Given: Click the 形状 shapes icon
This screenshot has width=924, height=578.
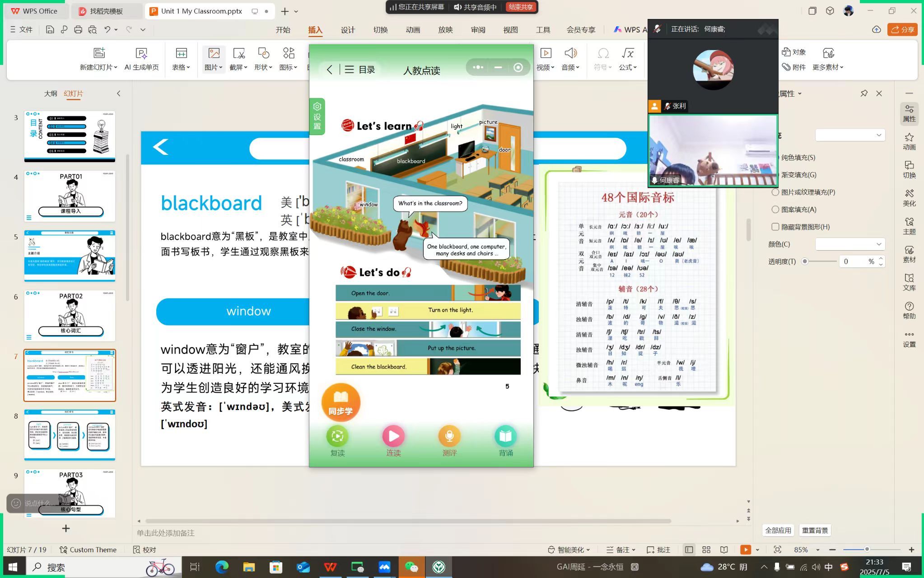Looking at the screenshot, I should tap(263, 53).
